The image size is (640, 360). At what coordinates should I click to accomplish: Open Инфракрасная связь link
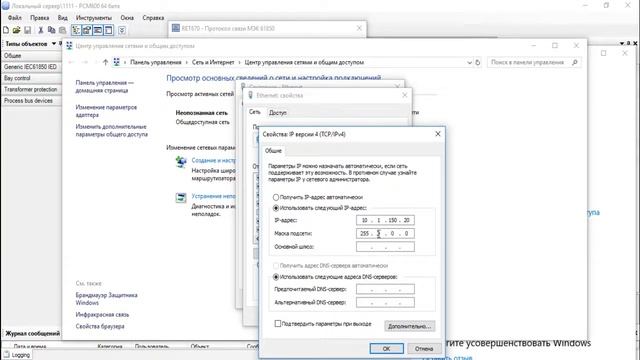point(102,315)
